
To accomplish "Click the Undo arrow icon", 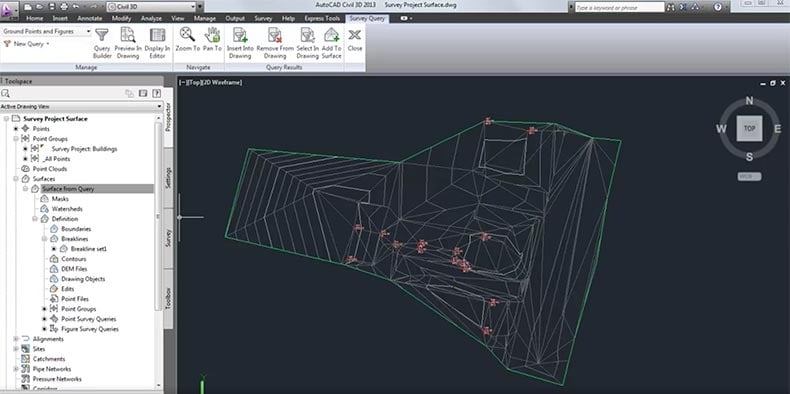I will (x=76, y=7).
